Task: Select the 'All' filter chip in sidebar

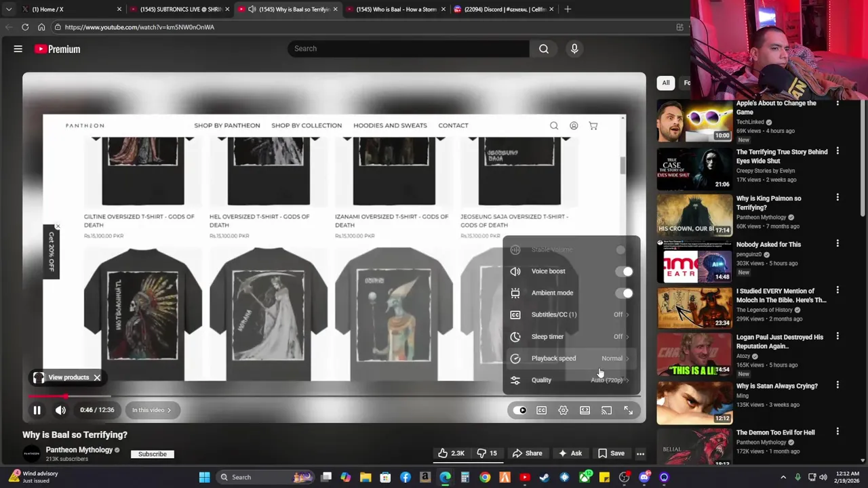Action: [666, 83]
